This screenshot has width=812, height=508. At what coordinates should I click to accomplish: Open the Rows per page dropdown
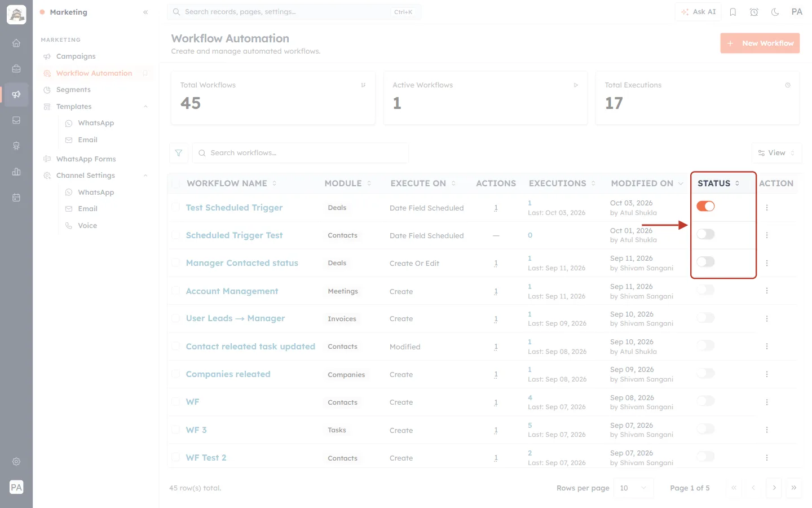coord(634,488)
